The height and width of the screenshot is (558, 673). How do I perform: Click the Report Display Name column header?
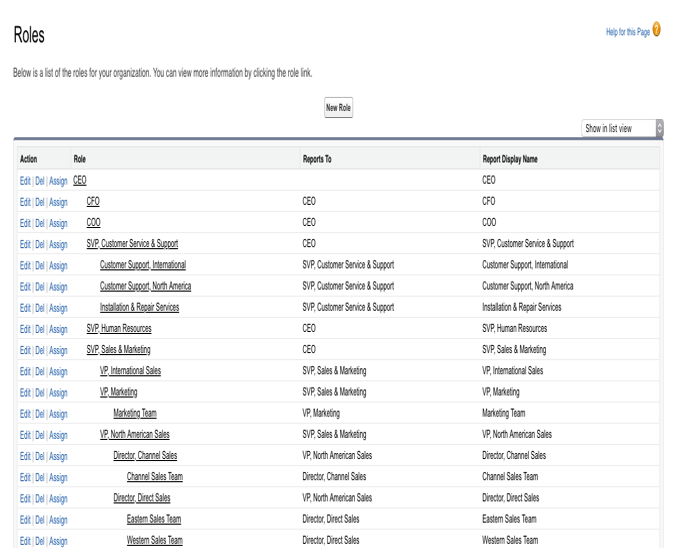click(x=510, y=159)
